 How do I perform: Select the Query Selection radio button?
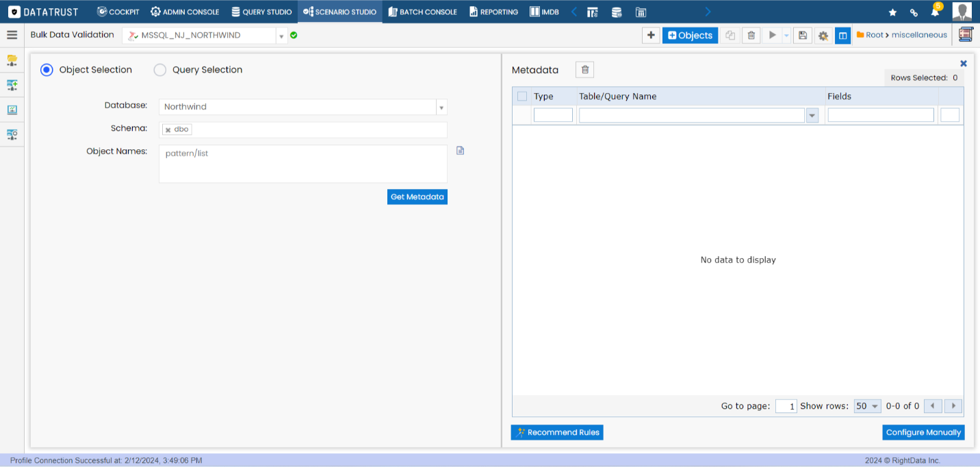[x=160, y=70]
